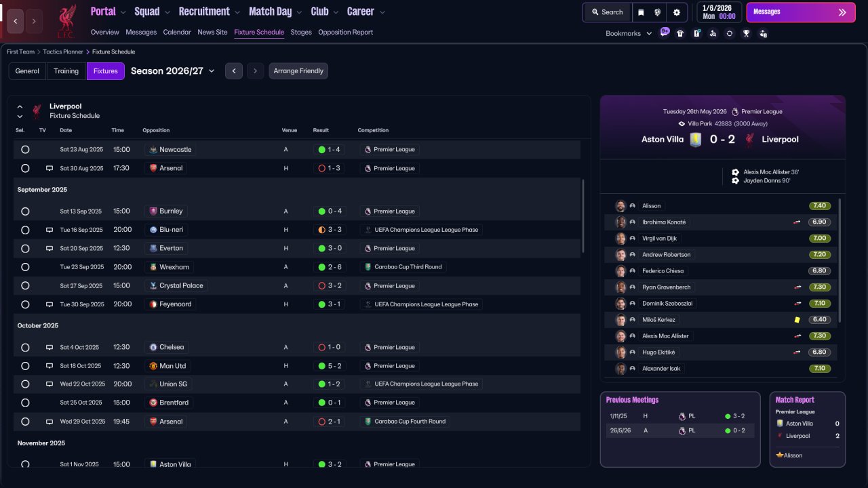Viewport: 868px width, 488px height.
Task: Select the Everton fixture radio button
Action: click(x=25, y=249)
